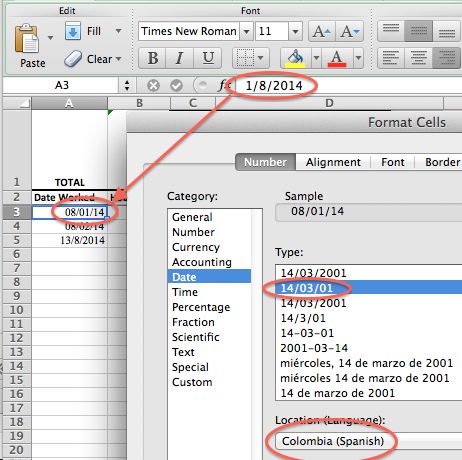
Task: Expand the Clear dropdown arrow
Action: pyautogui.click(x=118, y=59)
